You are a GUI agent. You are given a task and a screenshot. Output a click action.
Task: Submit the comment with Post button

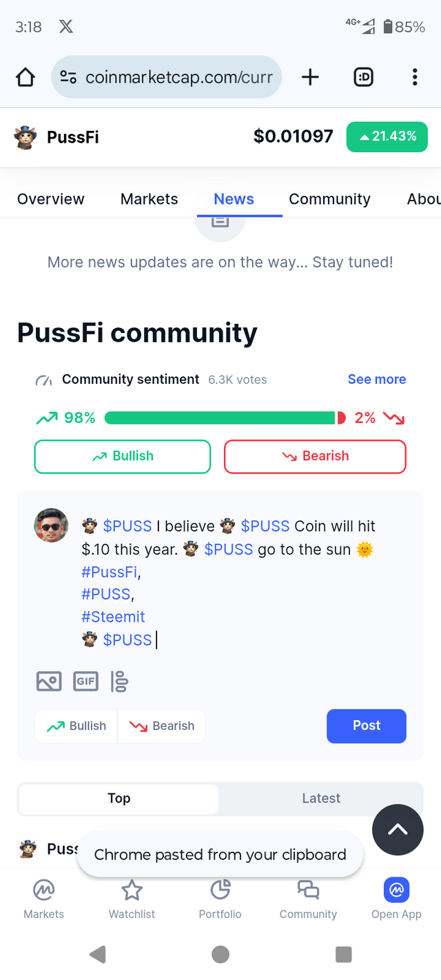click(x=367, y=726)
